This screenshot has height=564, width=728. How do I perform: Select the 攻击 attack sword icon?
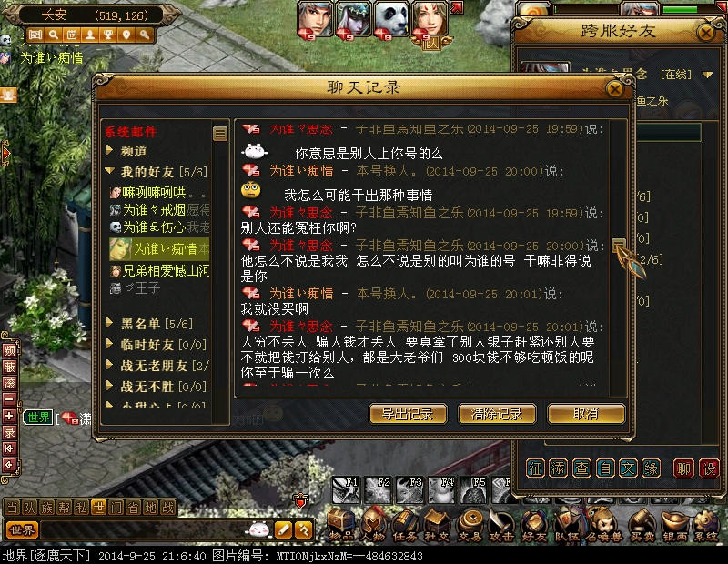[501, 525]
